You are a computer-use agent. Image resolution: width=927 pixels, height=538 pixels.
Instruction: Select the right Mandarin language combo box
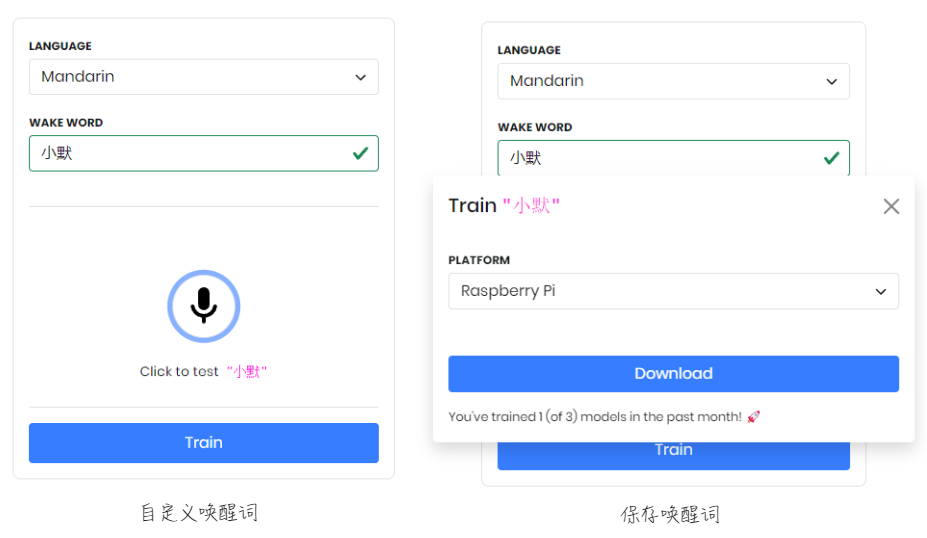point(673,81)
